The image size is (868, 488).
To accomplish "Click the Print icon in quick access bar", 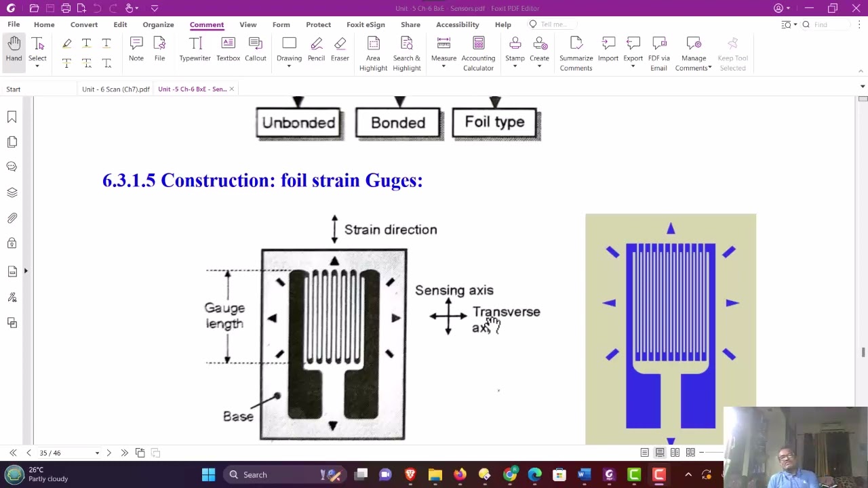I will 66,8.
